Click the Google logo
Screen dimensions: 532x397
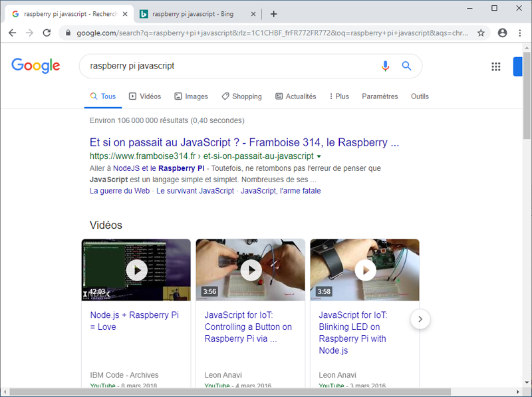pos(36,65)
